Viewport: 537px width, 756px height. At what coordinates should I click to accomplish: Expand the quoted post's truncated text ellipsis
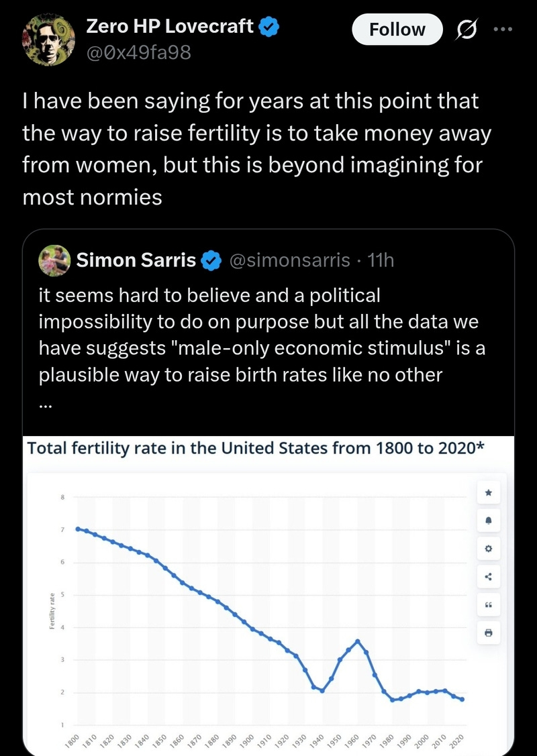click(46, 404)
